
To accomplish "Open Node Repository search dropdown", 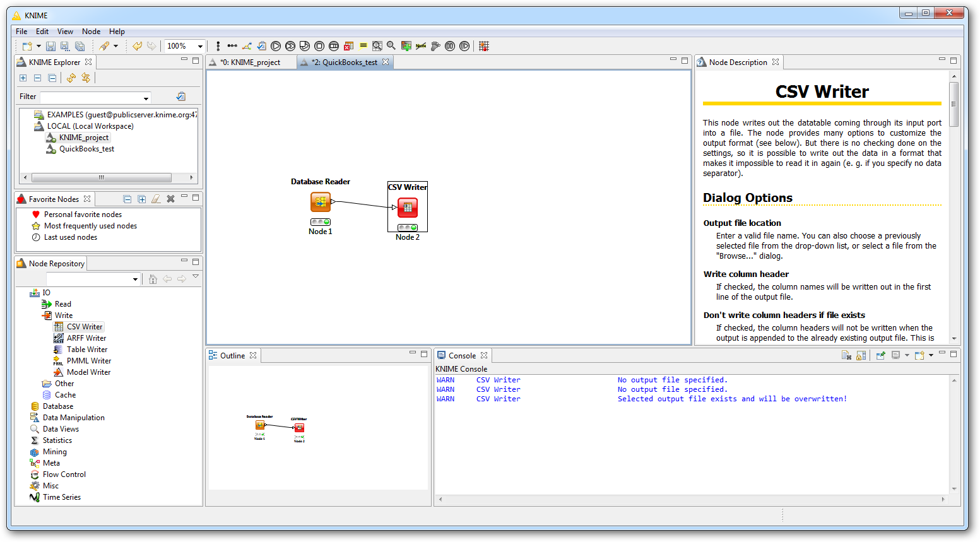I will [136, 279].
